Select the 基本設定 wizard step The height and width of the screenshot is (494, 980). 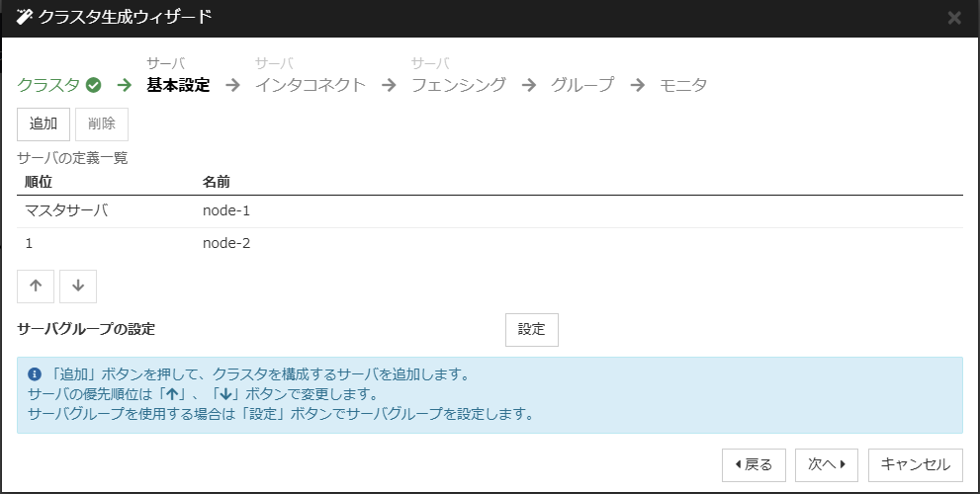178,85
